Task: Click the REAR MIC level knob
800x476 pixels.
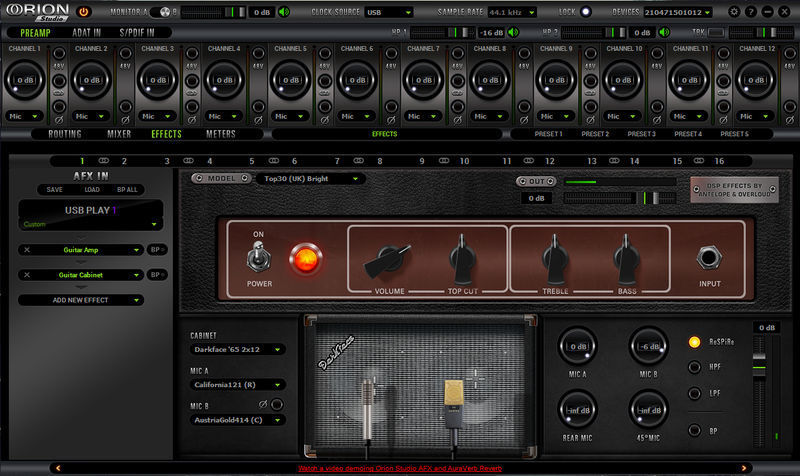Action: [x=578, y=410]
